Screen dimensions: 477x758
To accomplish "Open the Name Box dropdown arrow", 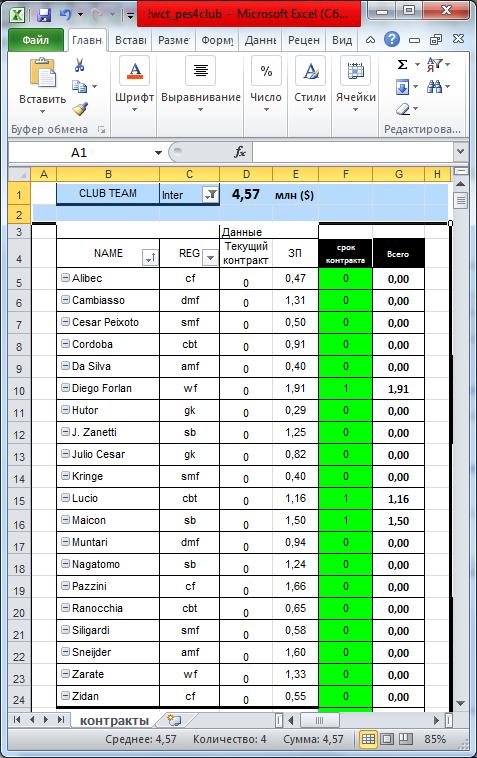I will [x=158, y=153].
